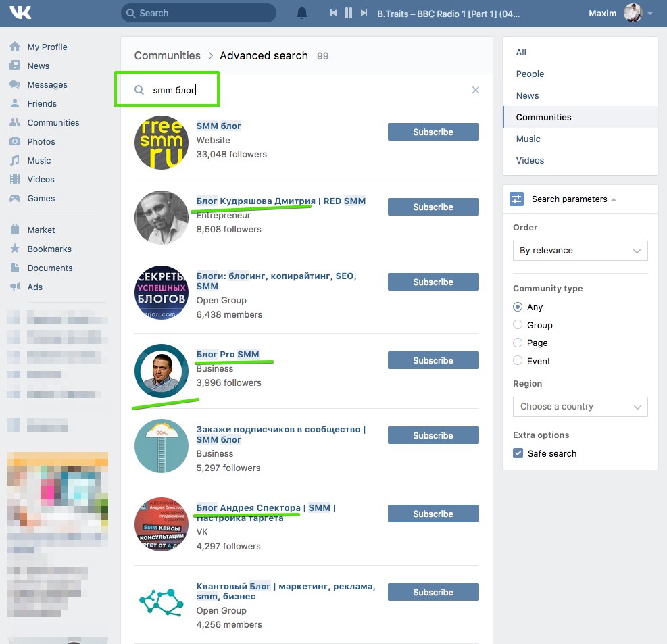Subscribe to Блог Андрея Спектора

tap(433, 514)
